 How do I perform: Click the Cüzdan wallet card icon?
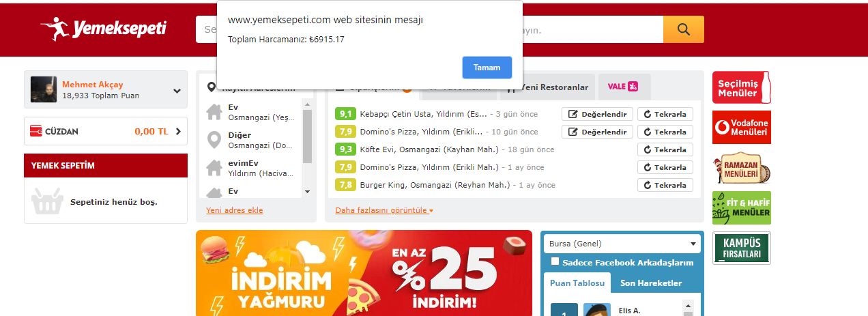click(x=37, y=131)
